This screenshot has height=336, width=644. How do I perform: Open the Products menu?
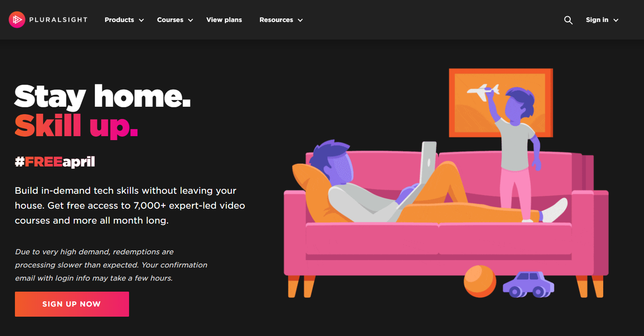tap(119, 20)
